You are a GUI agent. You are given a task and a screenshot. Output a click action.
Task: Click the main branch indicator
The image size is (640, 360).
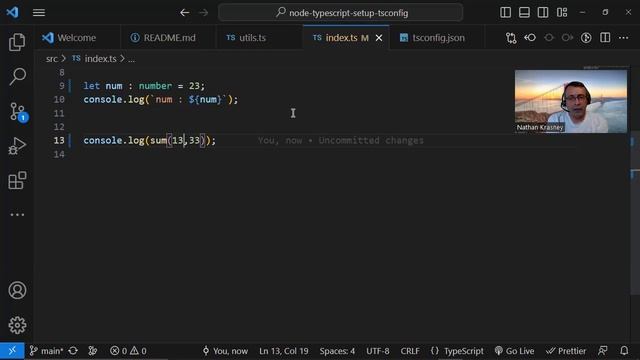tap(46, 351)
